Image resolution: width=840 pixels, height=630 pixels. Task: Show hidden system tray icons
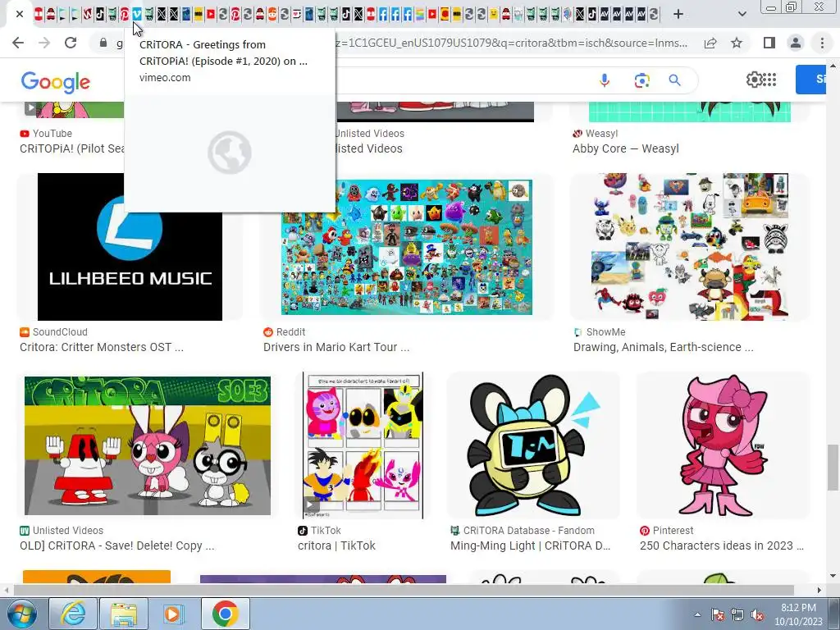click(697, 614)
